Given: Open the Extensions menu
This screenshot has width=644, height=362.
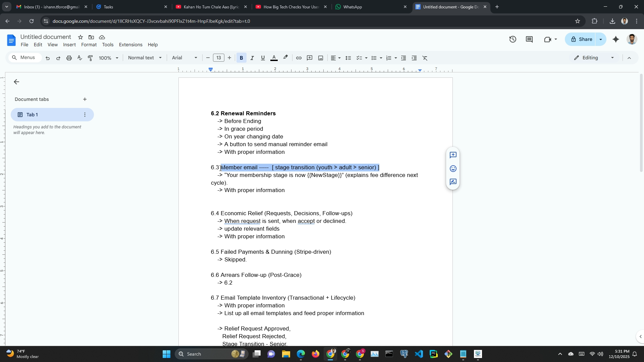Looking at the screenshot, I should tap(130, 45).
